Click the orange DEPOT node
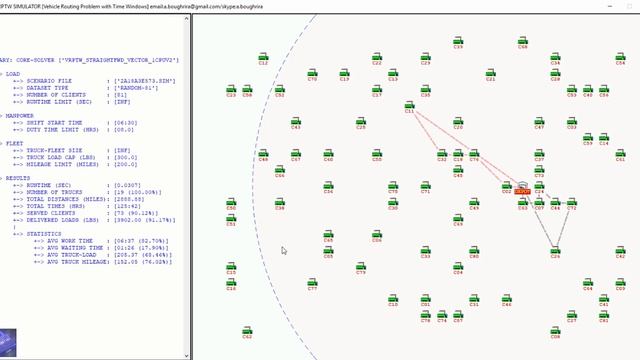This screenshot has height=360, width=640. coord(522,189)
